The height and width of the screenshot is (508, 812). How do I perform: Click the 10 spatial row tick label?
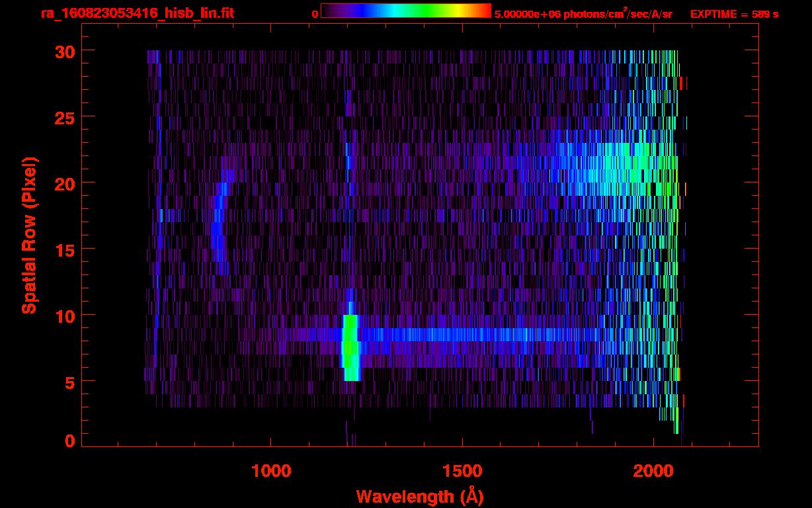(64, 316)
